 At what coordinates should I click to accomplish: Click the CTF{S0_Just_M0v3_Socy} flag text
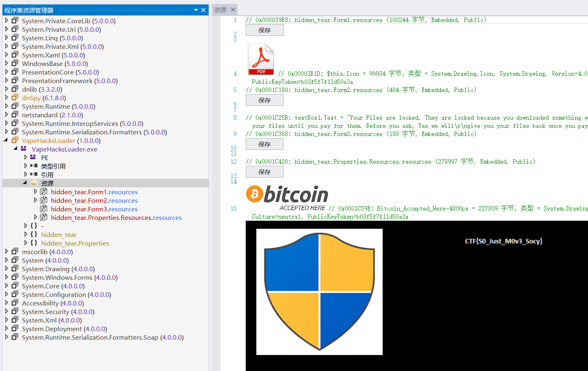[x=504, y=241]
